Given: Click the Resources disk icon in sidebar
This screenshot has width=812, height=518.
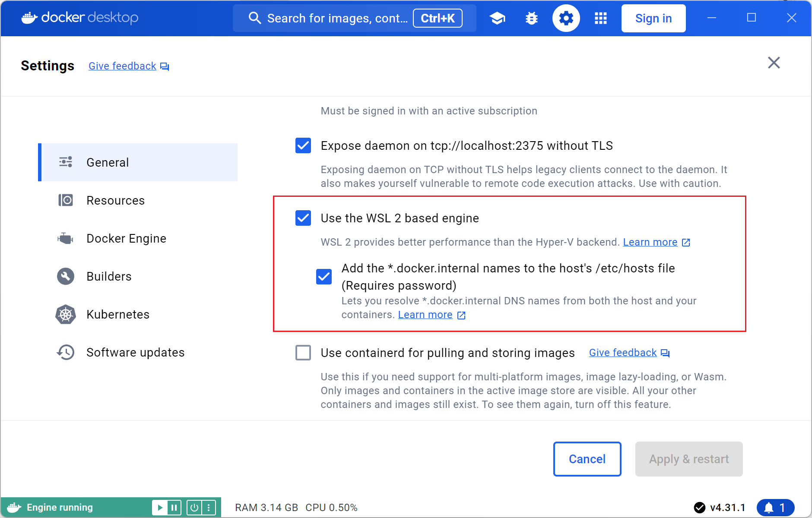Looking at the screenshot, I should [66, 200].
